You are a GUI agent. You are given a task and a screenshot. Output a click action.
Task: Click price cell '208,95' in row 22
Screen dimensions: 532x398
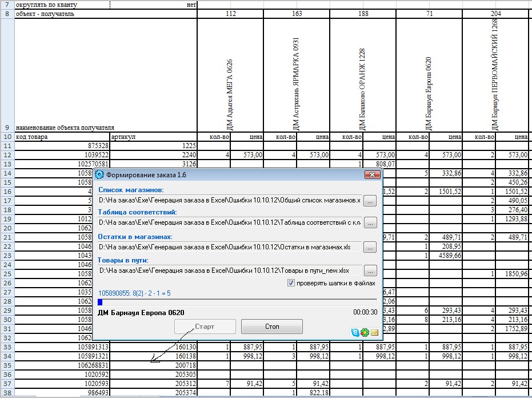(446, 246)
